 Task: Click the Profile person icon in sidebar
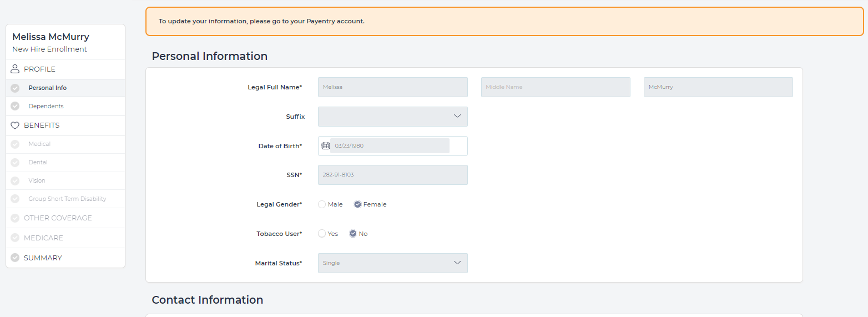pos(15,69)
